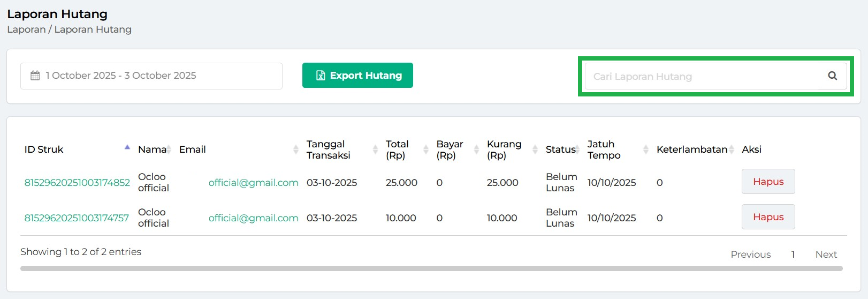Delete the 25.000 debt row with Hapus
The width and height of the screenshot is (868, 299).
coord(768,182)
